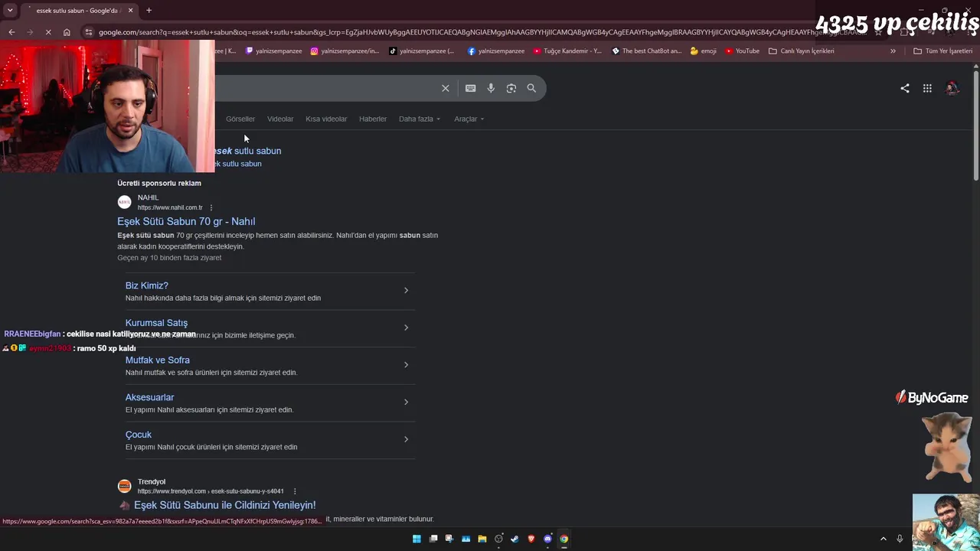Open Eşek Sütü Sabun 70 gr - Nahıl result
The height and width of the screenshot is (551, 980).
click(186, 222)
